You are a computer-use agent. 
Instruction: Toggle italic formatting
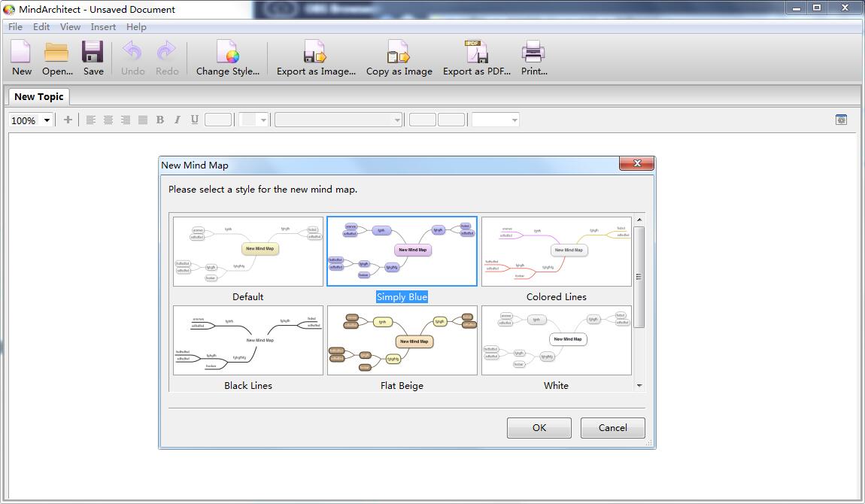(x=177, y=120)
